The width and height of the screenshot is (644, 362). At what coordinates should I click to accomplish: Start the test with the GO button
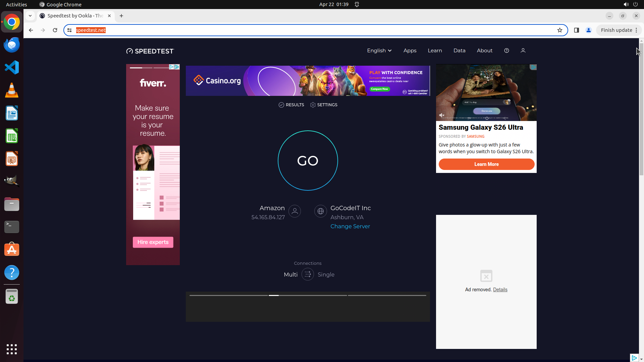[308, 161]
